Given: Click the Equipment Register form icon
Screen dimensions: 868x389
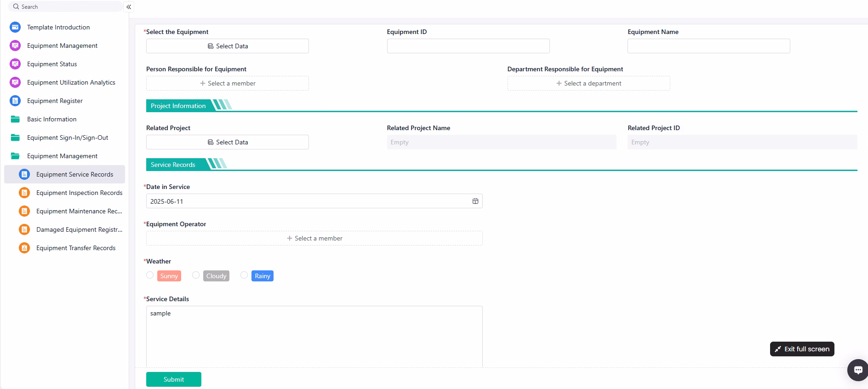Looking at the screenshot, I should (15, 101).
